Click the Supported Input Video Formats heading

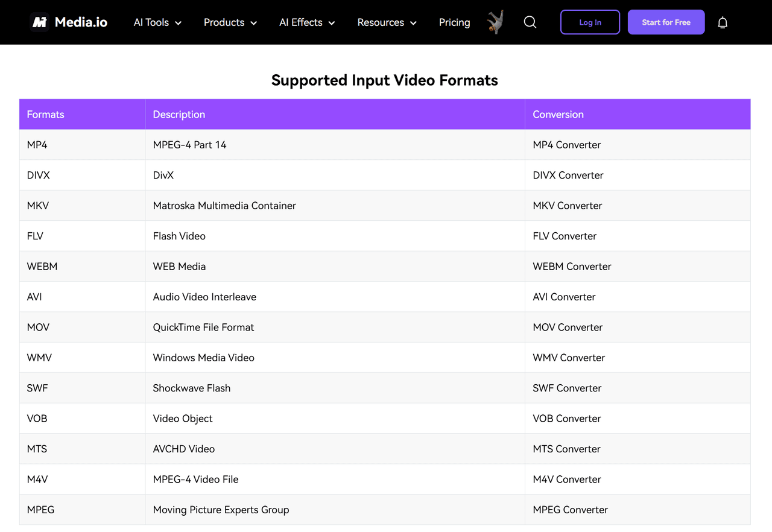pos(385,80)
